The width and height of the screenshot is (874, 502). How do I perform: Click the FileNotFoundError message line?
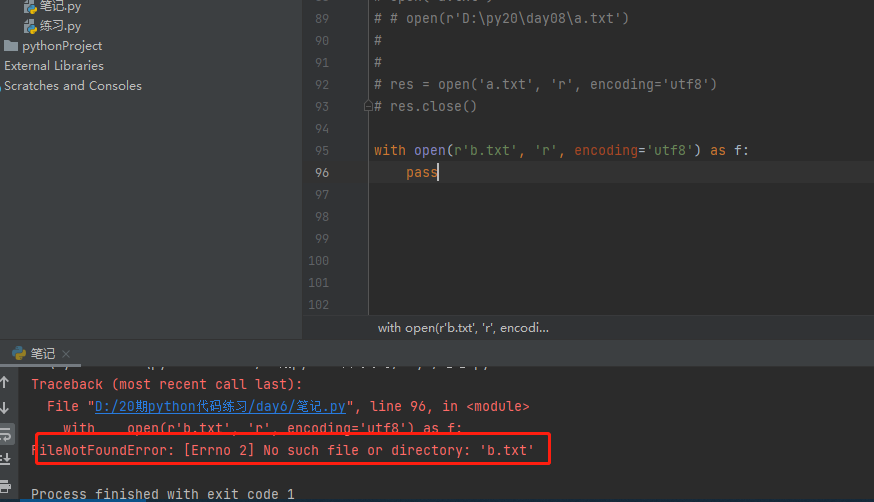click(283, 450)
